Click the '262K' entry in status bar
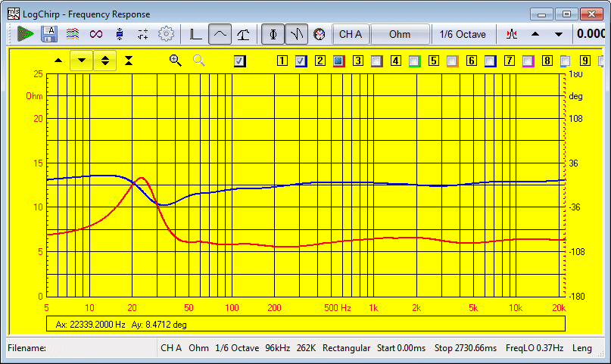The height and width of the screenshot is (364, 611). pos(306,348)
